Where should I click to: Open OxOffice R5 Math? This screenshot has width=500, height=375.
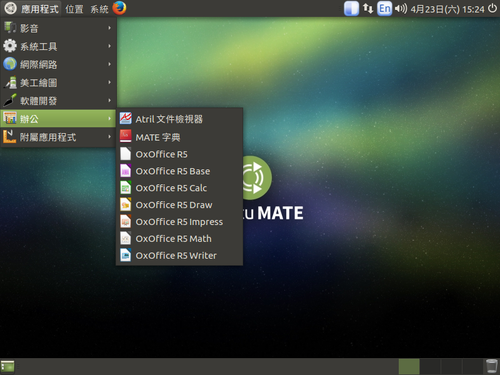(179, 239)
